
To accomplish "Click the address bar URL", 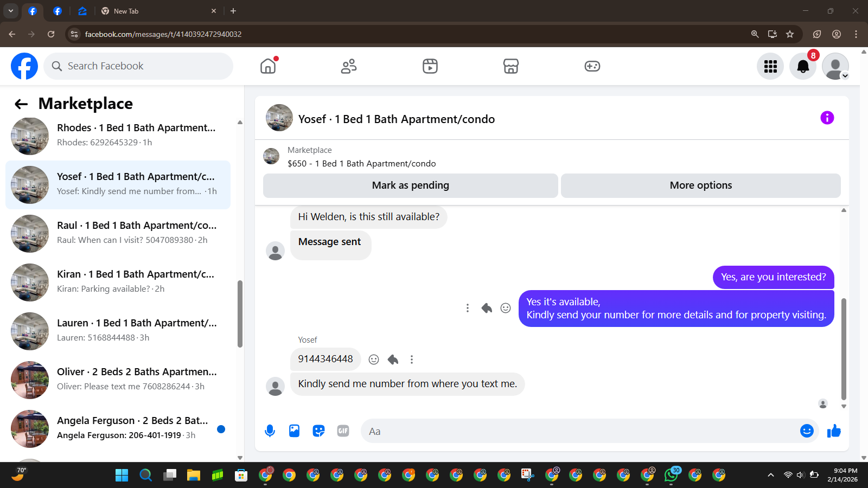I will pyautogui.click(x=163, y=34).
